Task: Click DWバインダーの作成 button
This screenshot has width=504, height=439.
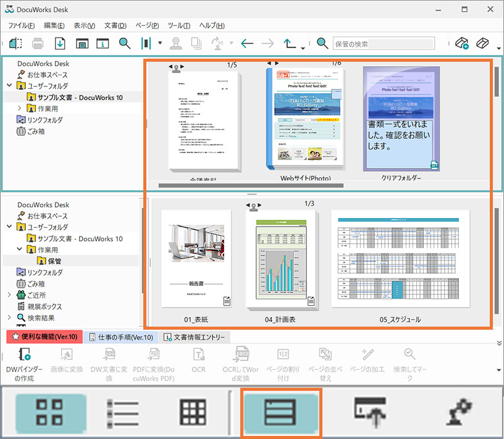Action: (x=25, y=364)
